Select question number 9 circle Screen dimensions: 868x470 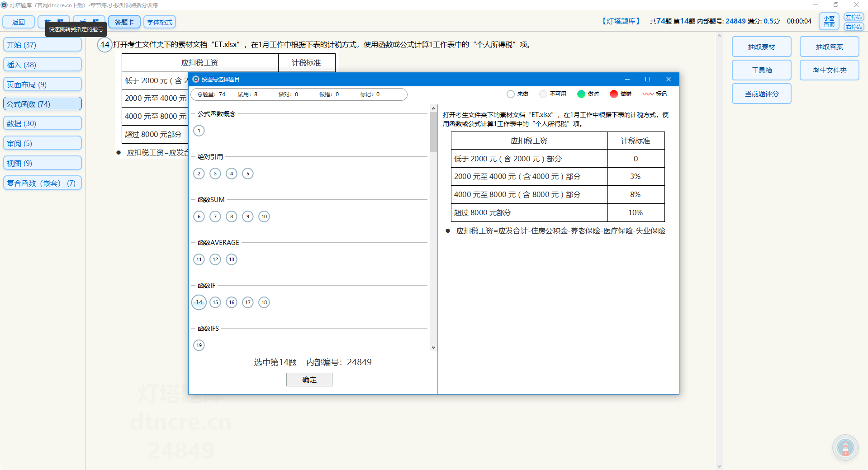(248, 216)
